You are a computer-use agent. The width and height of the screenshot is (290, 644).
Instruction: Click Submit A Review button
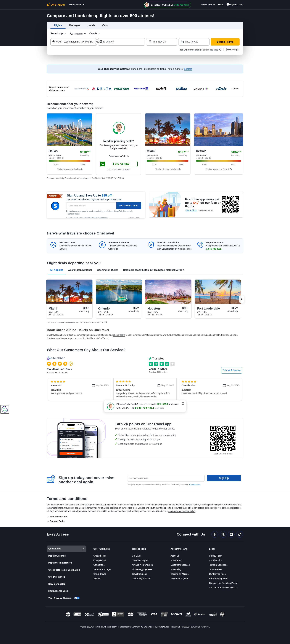[231, 370]
